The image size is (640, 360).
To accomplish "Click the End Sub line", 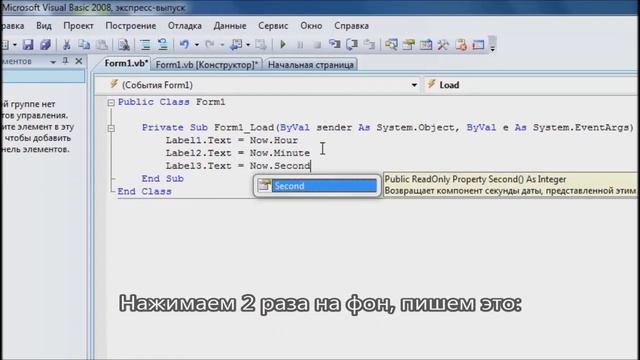I will (x=162, y=178).
